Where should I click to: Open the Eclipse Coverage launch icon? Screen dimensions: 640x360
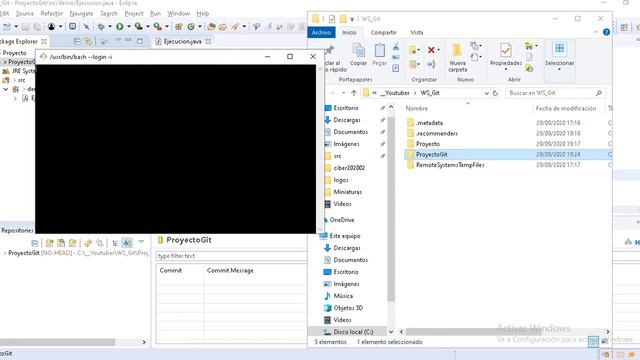coord(139,27)
